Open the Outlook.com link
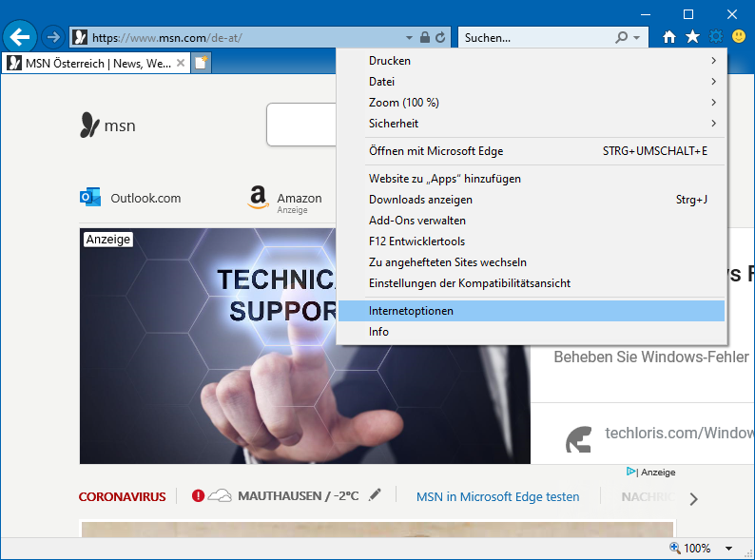755x560 pixels. pyautogui.click(x=145, y=198)
